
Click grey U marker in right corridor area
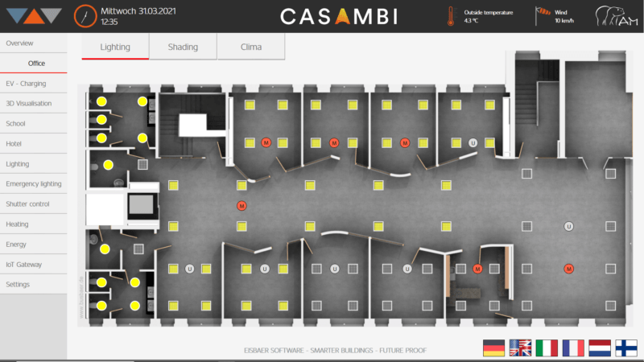(568, 226)
